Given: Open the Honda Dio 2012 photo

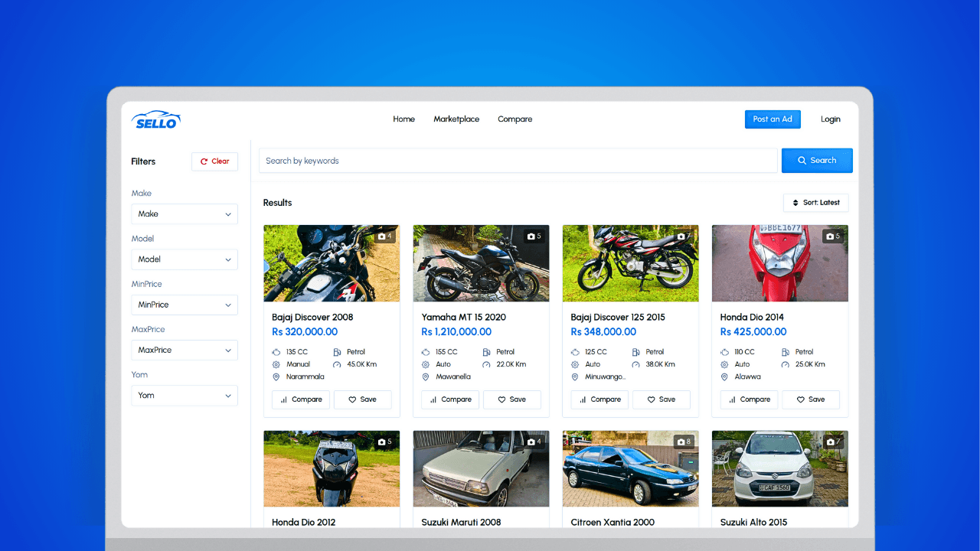Looking at the screenshot, I should (332, 468).
